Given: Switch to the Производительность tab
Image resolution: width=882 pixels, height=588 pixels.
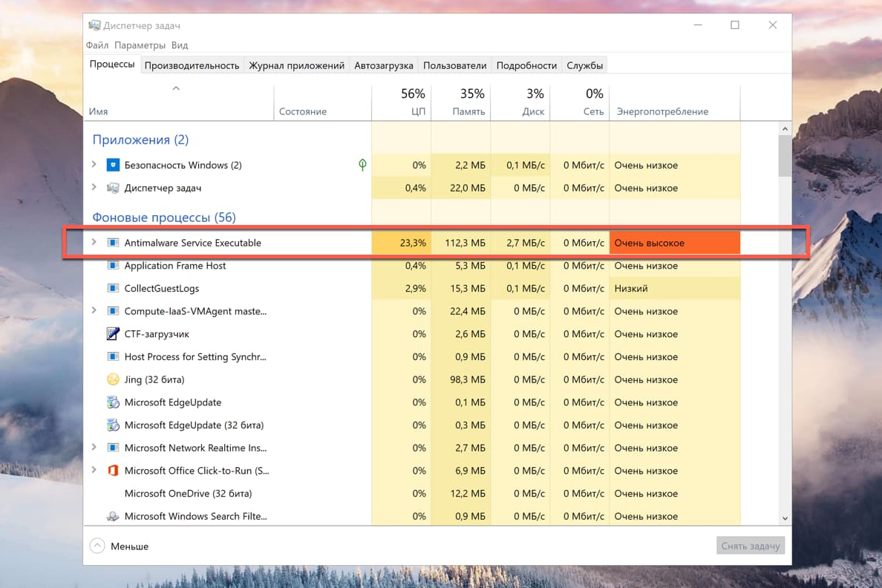Looking at the screenshot, I should coord(192,65).
